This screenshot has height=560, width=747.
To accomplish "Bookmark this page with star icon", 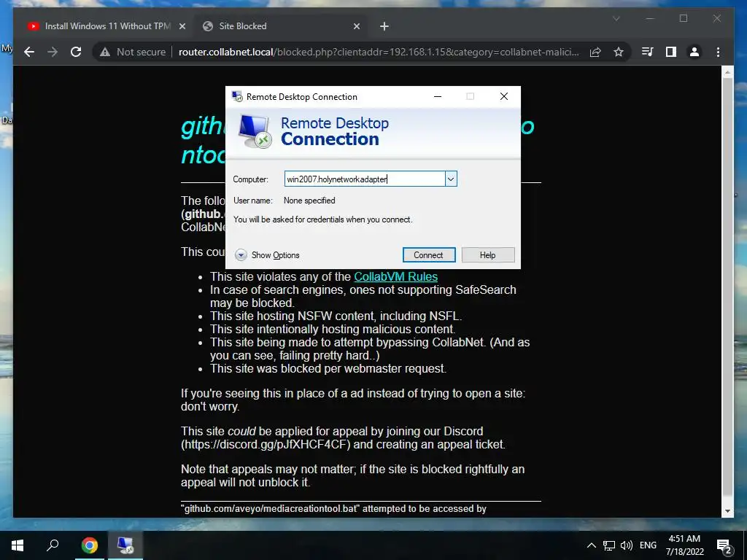I will click(x=619, y=52).
